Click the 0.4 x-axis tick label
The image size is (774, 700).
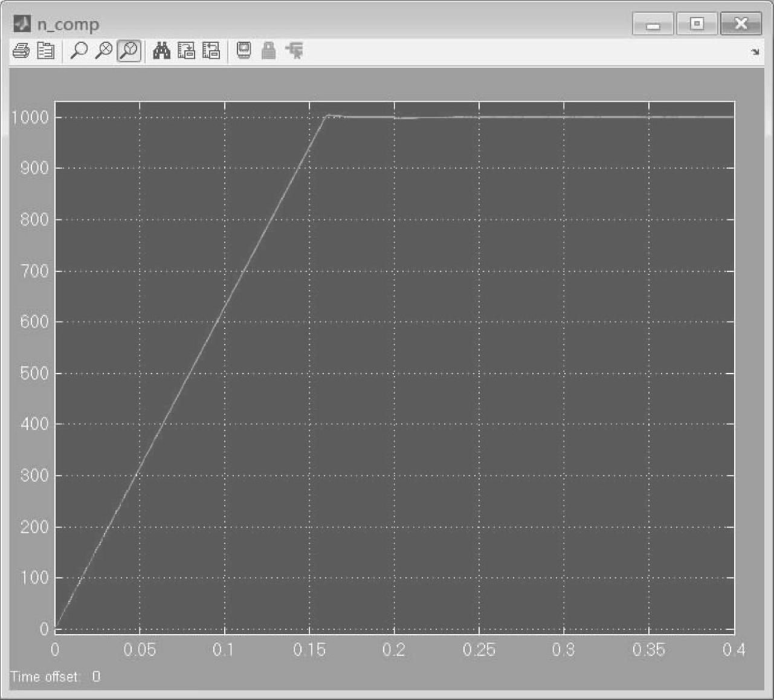(x=734, y=650)
